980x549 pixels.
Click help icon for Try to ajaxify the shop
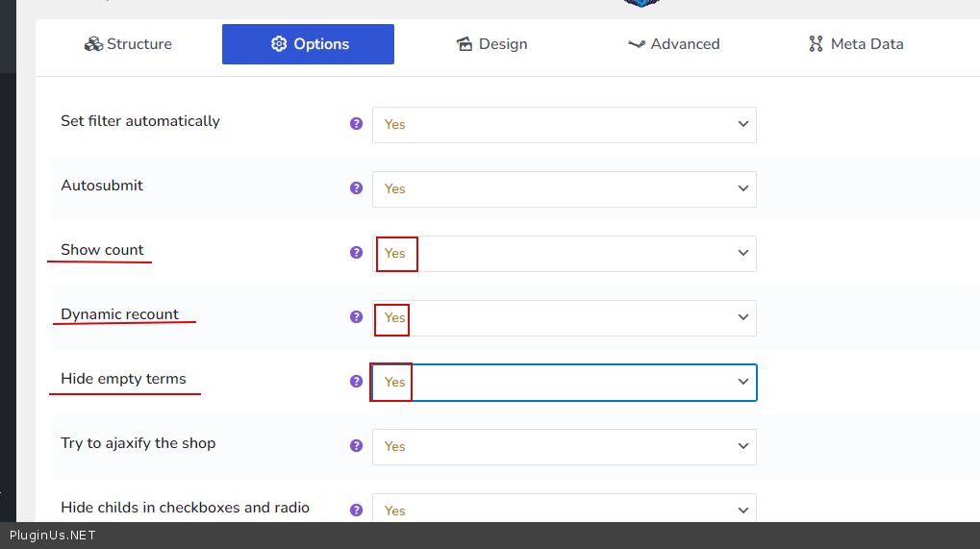point(356,446)
